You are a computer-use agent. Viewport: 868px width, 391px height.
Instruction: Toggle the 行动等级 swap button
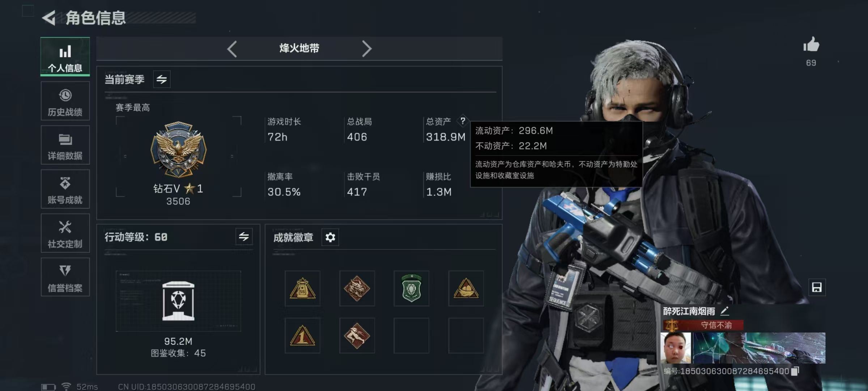click(244, 237)
